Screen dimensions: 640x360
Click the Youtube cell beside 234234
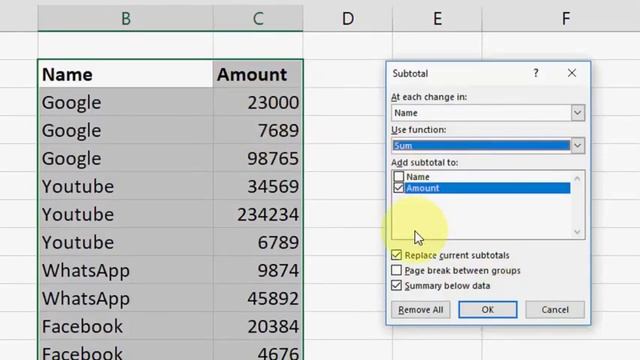coord(125,214)
